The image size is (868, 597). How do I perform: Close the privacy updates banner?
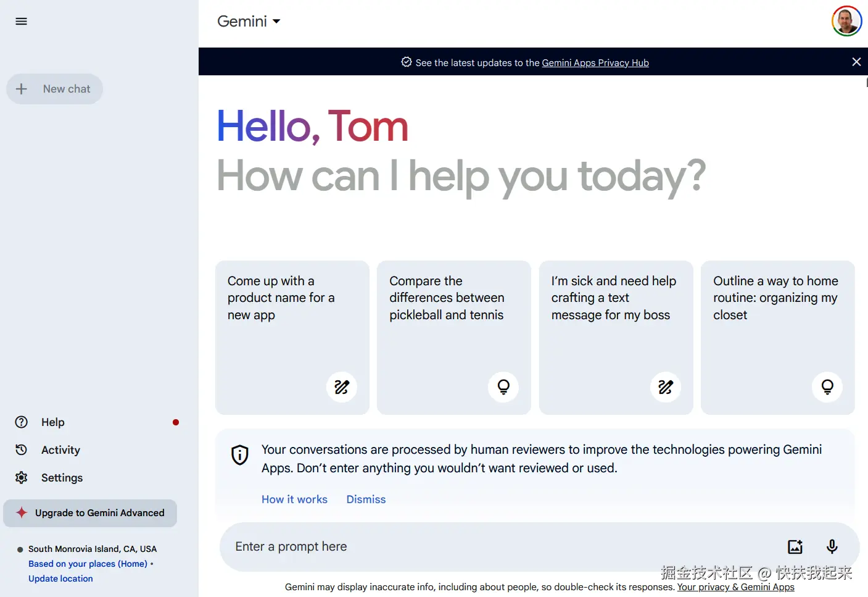pyautogui.click(x=856, y=62)
